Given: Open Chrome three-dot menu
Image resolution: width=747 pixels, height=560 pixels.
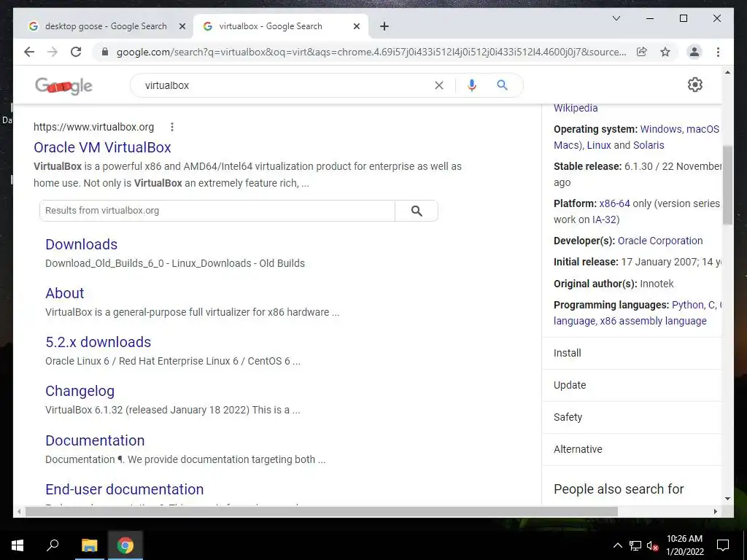Looking at the screenshot, I should point(718,52).
